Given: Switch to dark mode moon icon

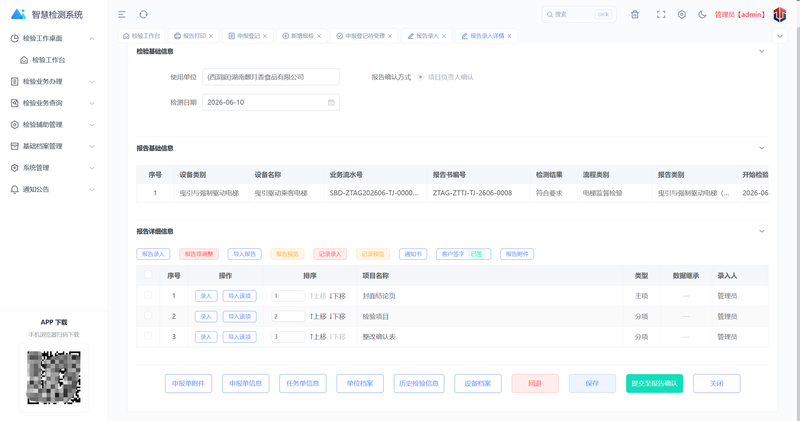Looking at the screenshot, I should [x=702, y=15].
